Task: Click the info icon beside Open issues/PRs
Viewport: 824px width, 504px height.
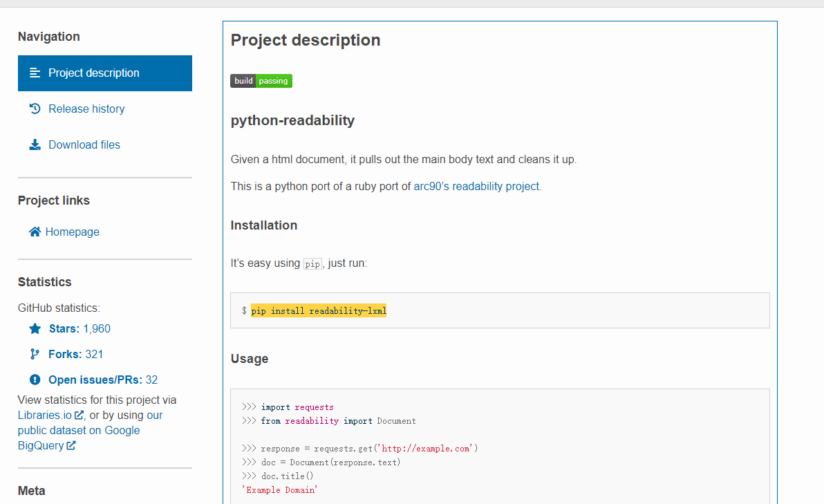Action: coord(35,379)
